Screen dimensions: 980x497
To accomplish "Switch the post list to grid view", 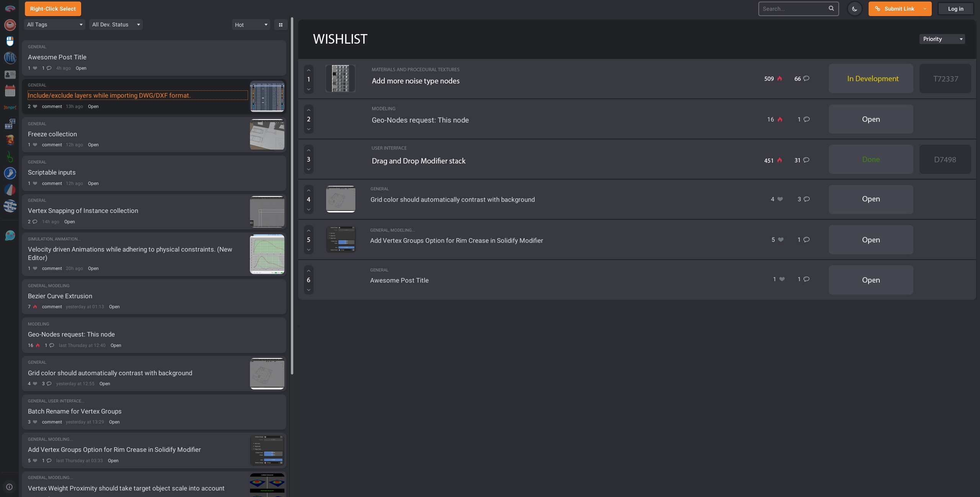I will click(x=281, y=25).
